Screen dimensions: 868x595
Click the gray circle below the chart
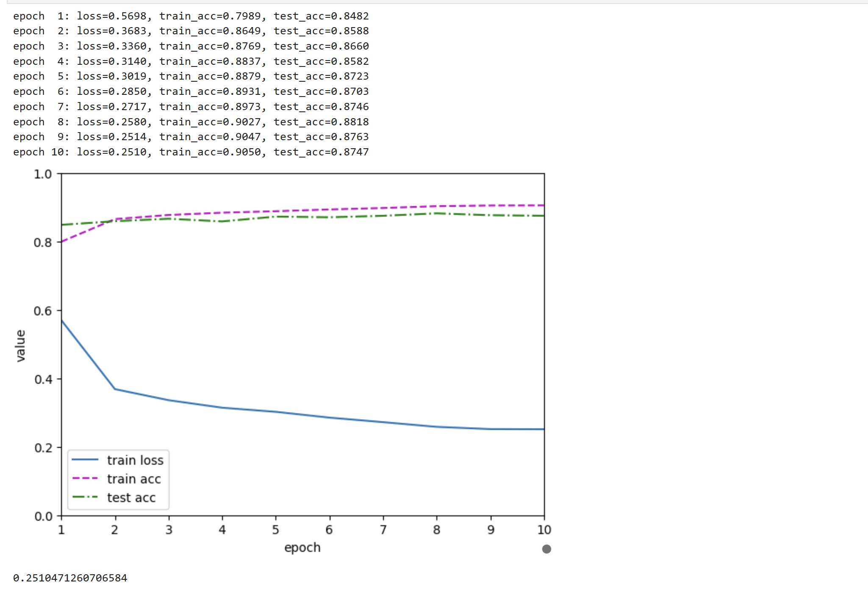tap(546, 549)
